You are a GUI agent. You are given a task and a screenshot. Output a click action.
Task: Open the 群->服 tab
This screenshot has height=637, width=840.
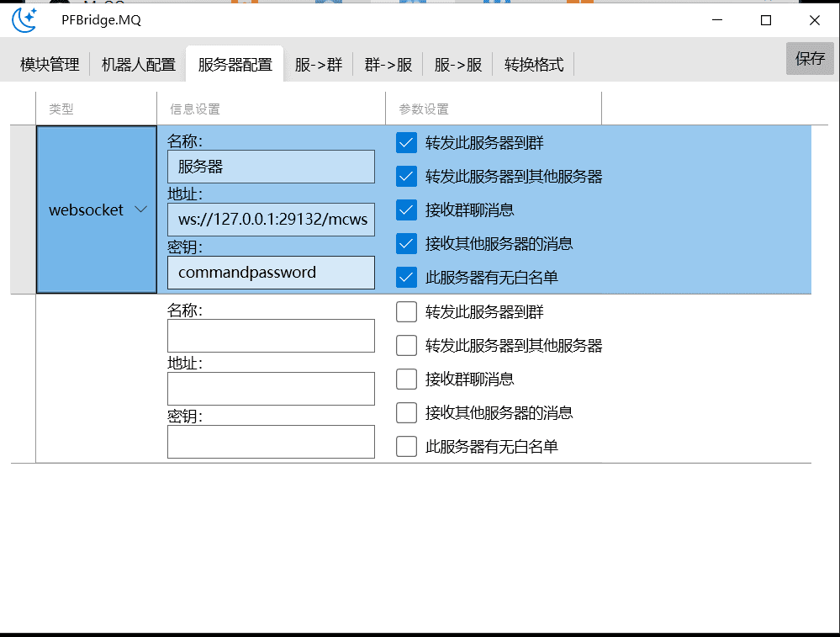tap(388, 64)
